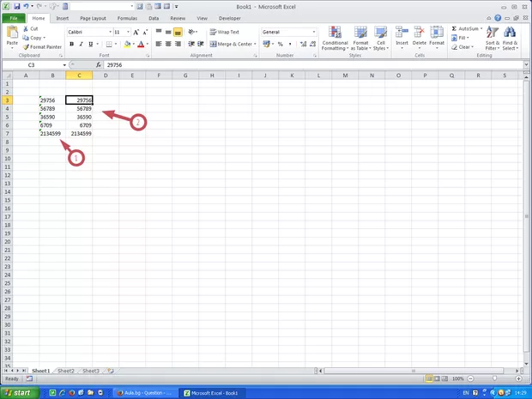Click Decrease Decimal icon

click(x=313, y=44)
